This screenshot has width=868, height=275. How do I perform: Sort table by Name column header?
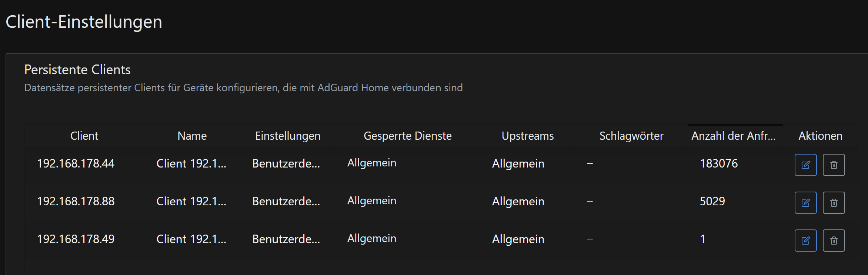click(x=192, y=136)
